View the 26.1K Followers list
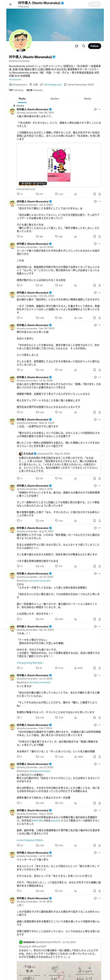Screen dimensions: 110x980 point(35,90)
